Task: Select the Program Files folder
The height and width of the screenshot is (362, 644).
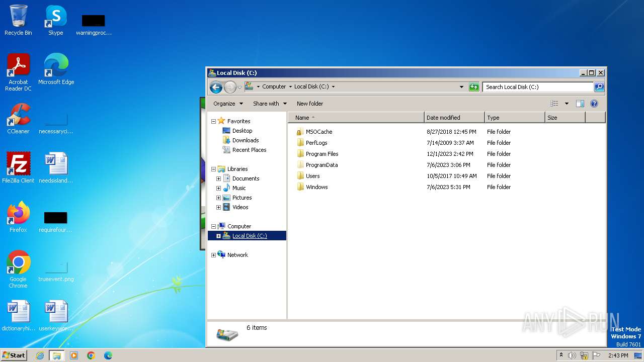Action: coord(322,154)
